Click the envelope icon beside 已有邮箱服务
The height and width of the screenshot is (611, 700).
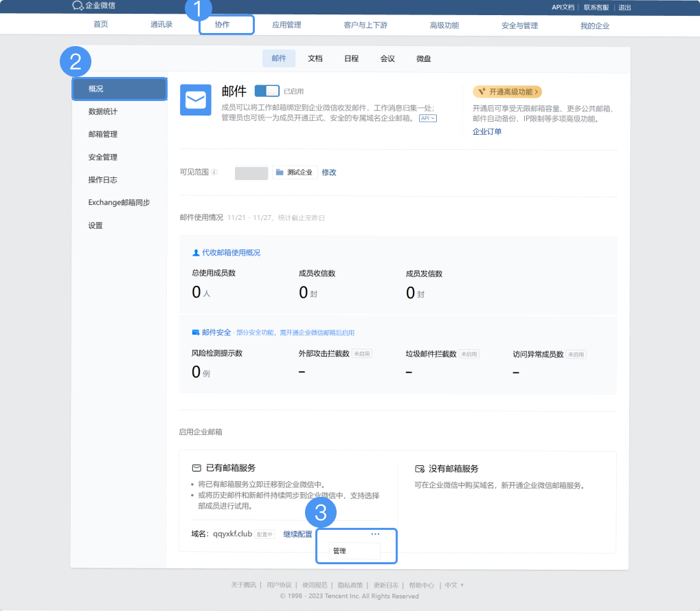pyautogui.click(x=196, y=468)
